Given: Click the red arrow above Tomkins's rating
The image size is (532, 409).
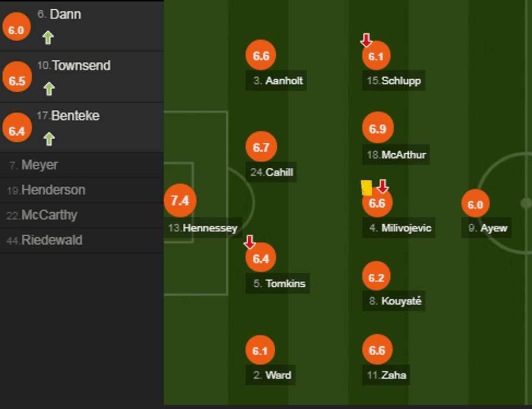Looking at the screenshot, I should 250,242.
